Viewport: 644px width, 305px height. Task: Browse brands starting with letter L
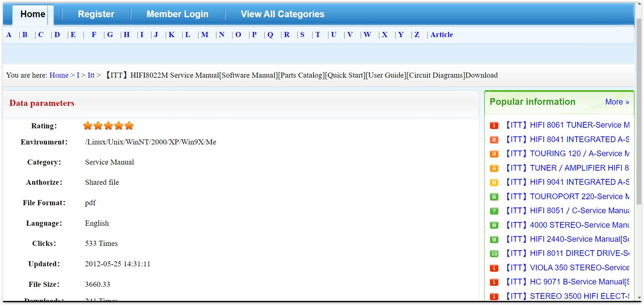188,35
